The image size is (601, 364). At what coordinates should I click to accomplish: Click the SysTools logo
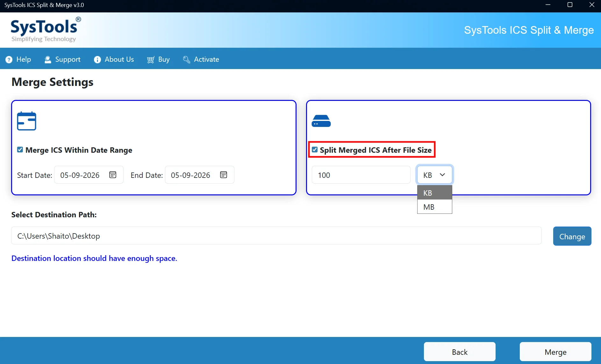click(x=46, y=30)
